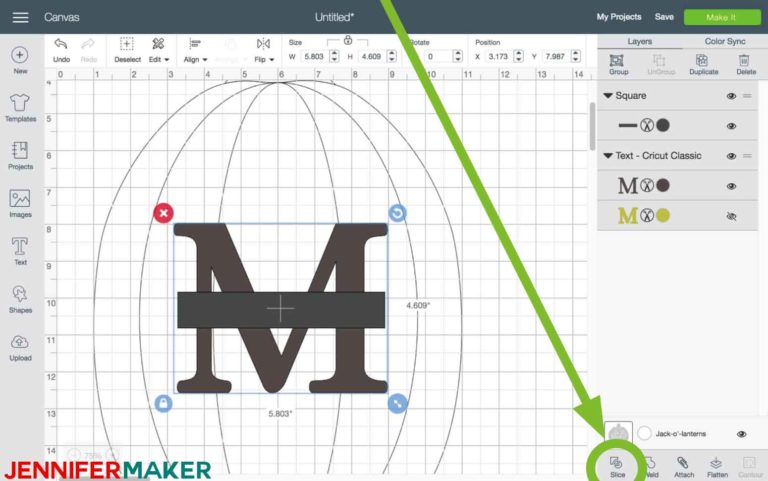Hide the dark rectangle sublayer
768x481 pixels.
pos(731,126)
